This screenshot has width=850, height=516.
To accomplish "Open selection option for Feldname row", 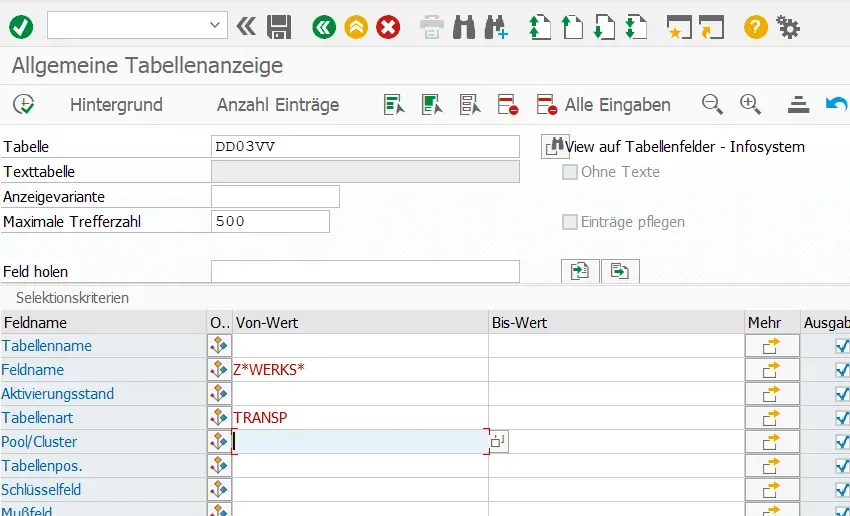I will tap(219, 370).
